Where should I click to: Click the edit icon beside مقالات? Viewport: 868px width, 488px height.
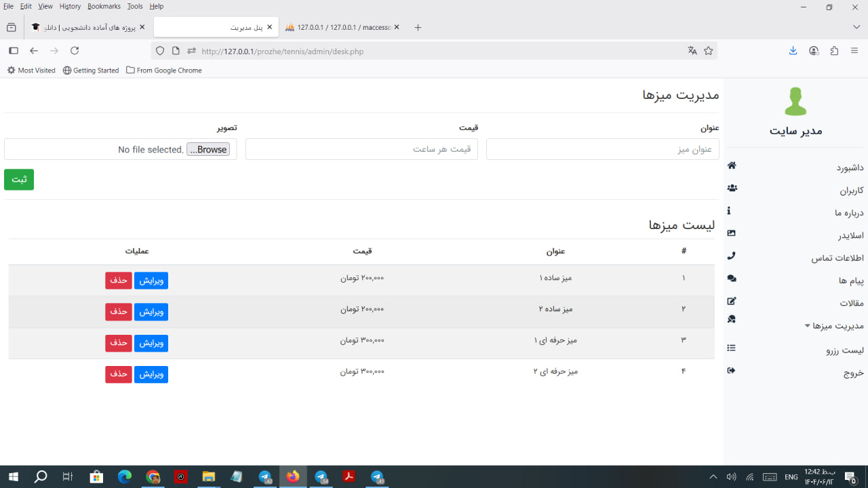pos(731,301)
